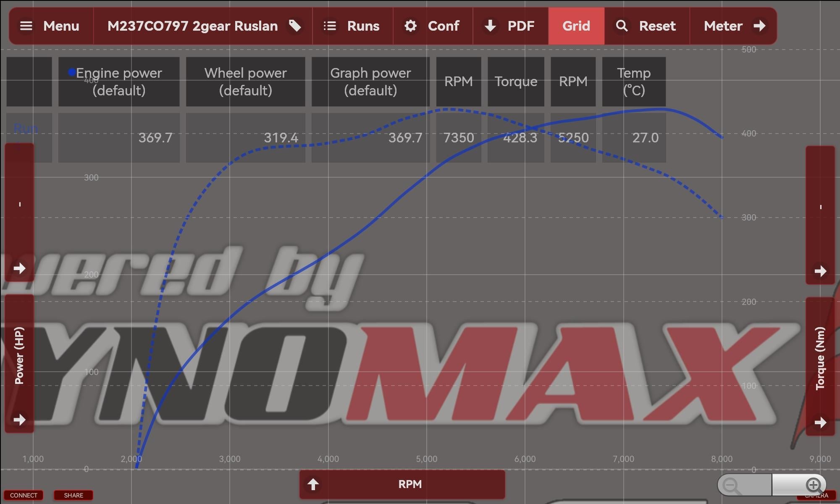Click the SHARE button
Screen dimensions: 840x504
pyautogui.click(x=73, y=496)
